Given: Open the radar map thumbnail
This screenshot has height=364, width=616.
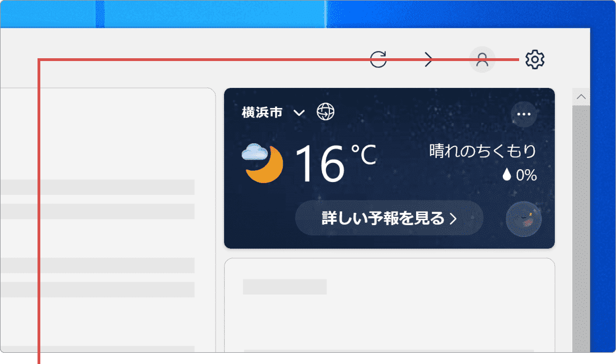Looking at the screenshot, I should [524, 218].
